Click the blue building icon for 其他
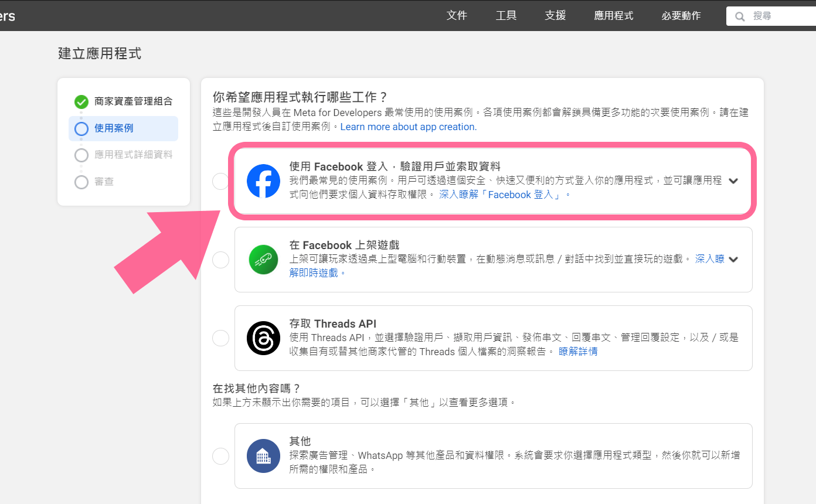 263,456
